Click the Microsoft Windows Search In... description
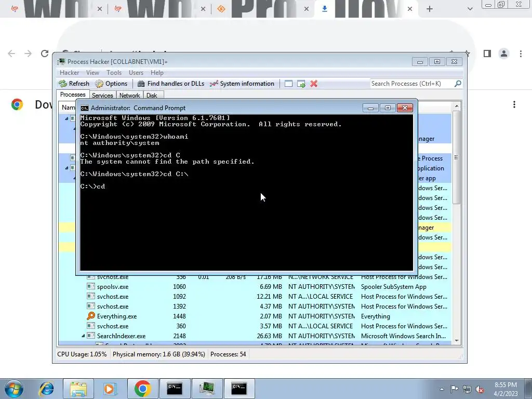This screenshot has width=532, height=399. pos(403,336)
